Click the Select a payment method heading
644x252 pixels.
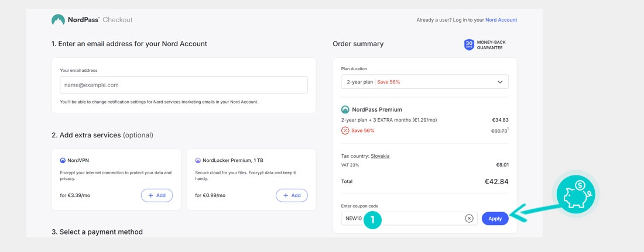coord(97,232)
